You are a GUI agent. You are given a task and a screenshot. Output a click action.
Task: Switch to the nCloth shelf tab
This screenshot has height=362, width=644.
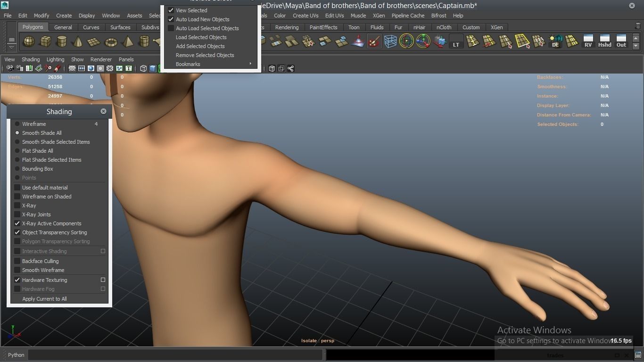click(444, 27)
